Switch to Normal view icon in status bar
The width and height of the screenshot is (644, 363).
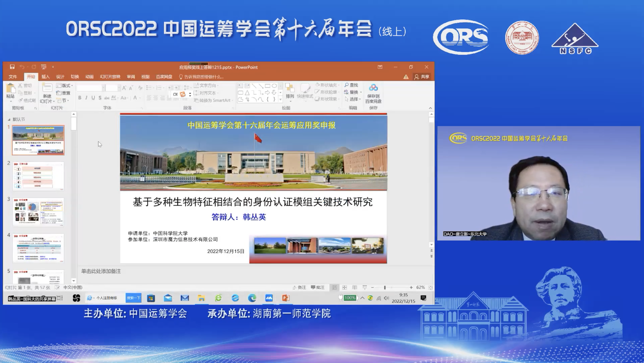point(334,288)
